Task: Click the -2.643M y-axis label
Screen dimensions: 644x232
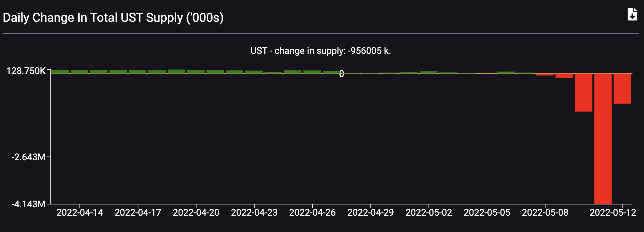Action: [29, 157]
